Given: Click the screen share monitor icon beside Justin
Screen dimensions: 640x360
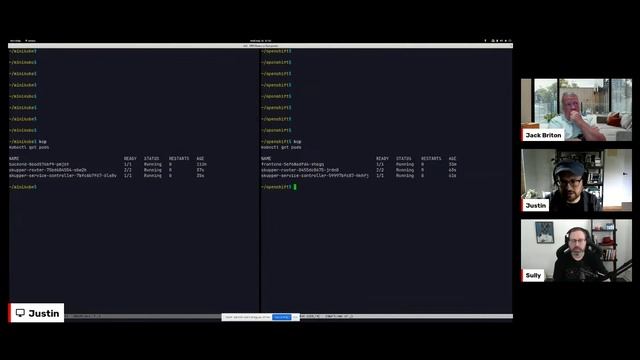Looking at the screenshot, I should [20, 313].
